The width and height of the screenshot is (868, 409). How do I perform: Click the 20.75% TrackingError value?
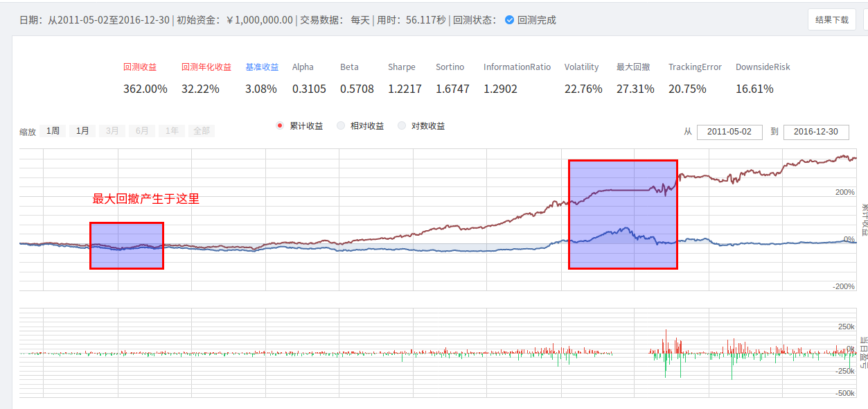[x=687, y=89]
